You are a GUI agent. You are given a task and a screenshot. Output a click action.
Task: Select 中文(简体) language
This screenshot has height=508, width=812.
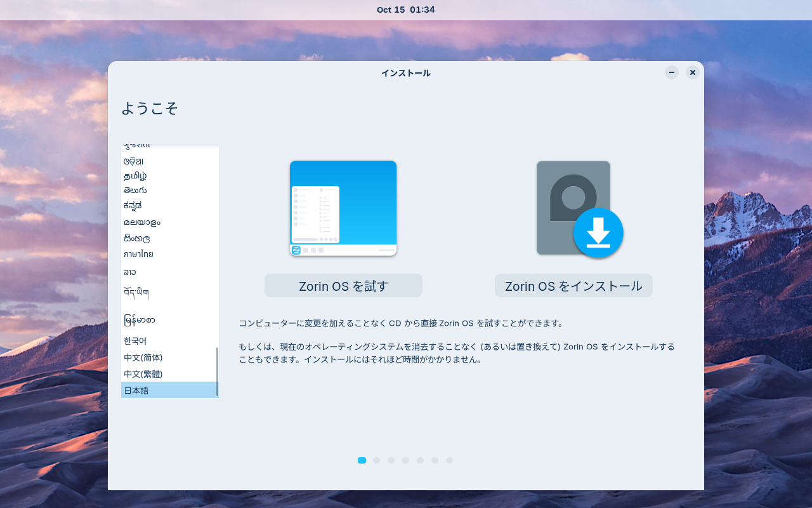(x=169, y=358)
